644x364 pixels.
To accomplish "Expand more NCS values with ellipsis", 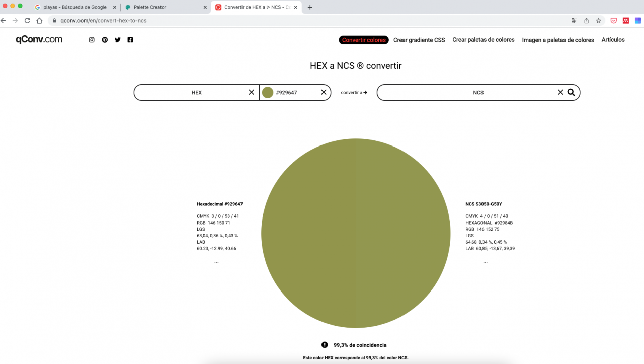I will 485,262.
